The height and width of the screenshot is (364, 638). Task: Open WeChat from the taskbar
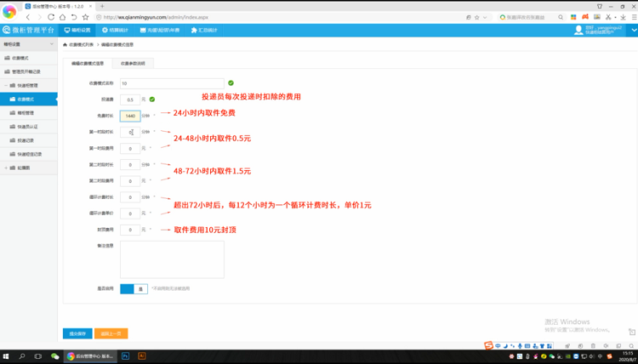[x=55, y=356]
